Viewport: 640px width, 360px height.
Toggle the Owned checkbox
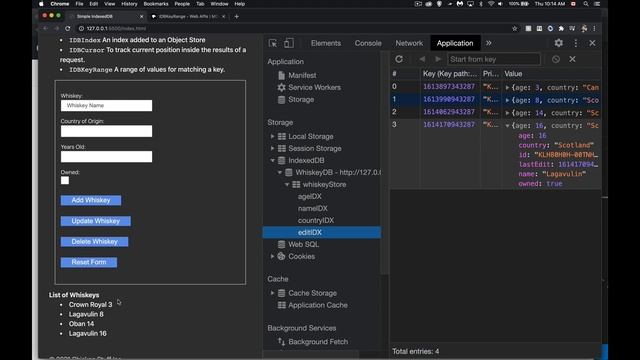[x=65, y=180]
